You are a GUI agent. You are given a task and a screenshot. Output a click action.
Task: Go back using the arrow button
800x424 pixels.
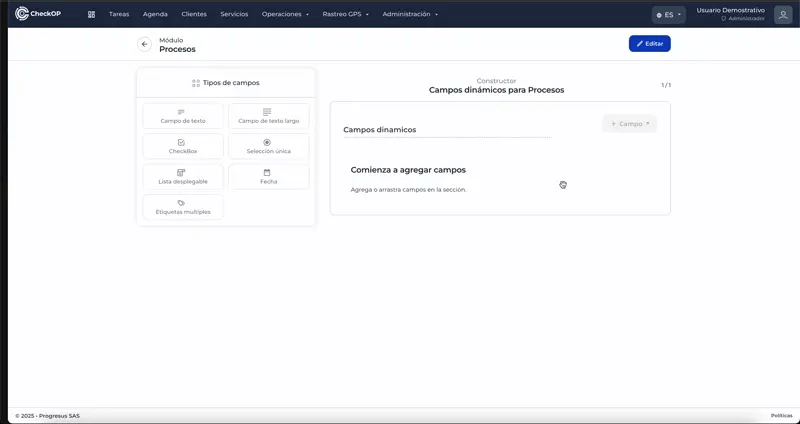[x=144, y=44]
